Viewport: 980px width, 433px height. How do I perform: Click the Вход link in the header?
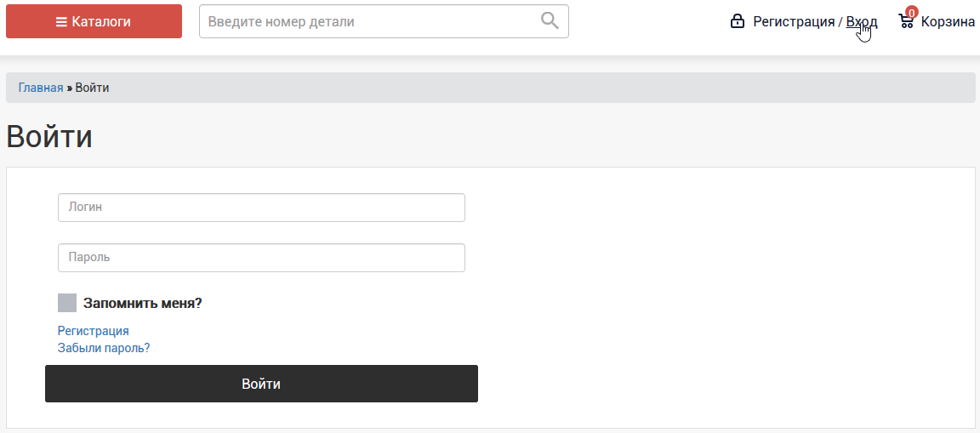pyautogui.click(x=861, y=22)
